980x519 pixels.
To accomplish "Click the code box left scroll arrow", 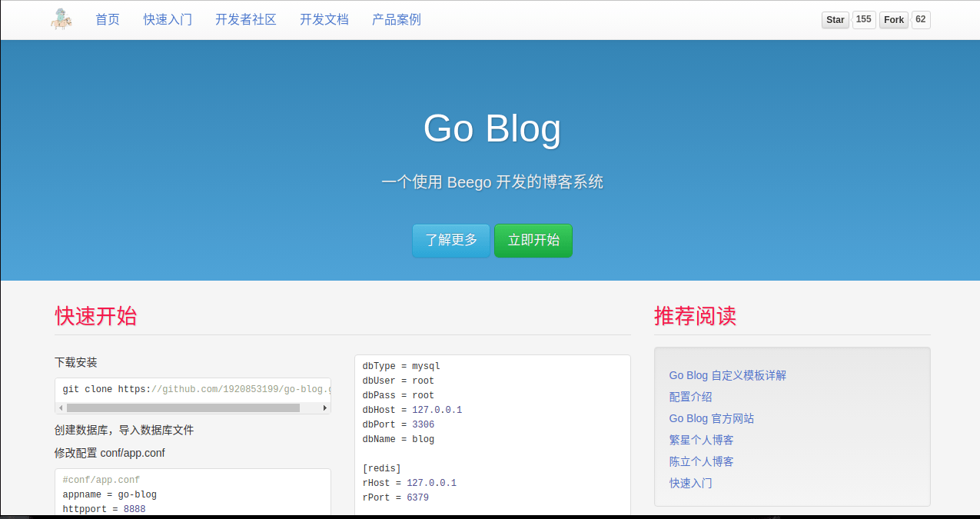I will 61,408.
